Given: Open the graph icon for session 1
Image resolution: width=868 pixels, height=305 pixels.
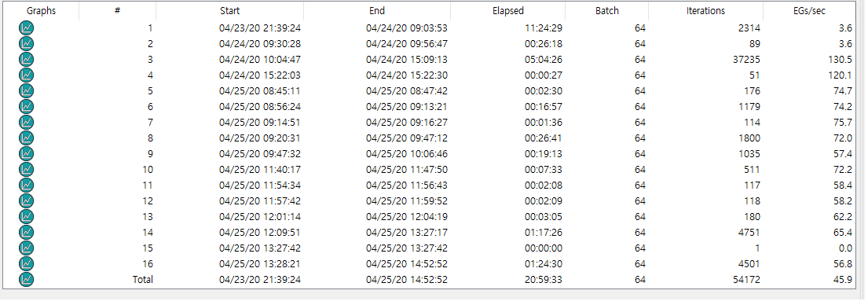Looking at the screenshot, I should click(26, 28).
